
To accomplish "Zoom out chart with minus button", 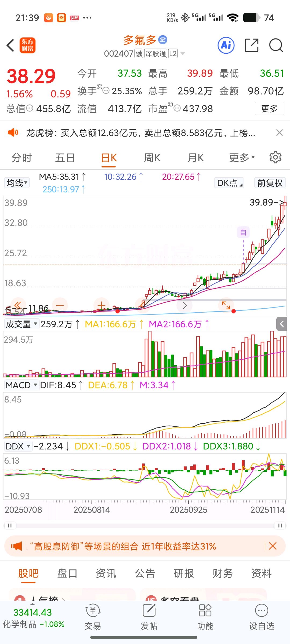I will tap(60, 305).
